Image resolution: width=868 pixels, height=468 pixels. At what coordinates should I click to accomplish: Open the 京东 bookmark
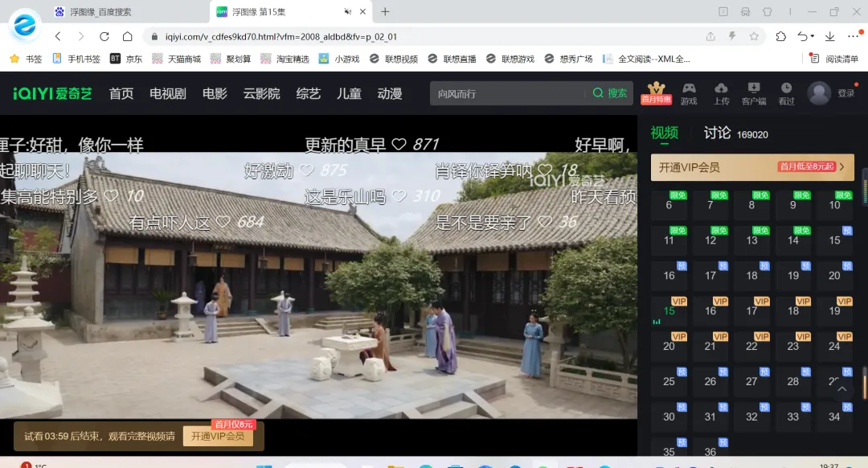click(126, 59)
